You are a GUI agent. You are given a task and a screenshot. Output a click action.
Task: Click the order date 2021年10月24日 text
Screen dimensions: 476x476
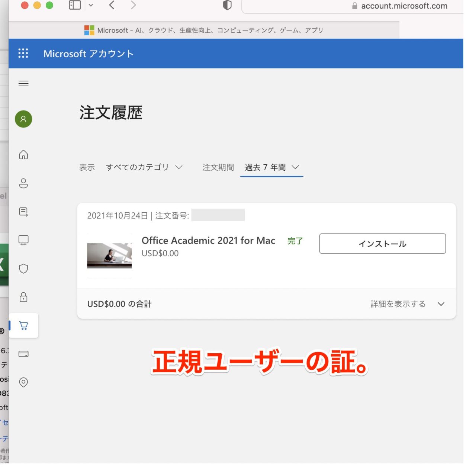118,216
